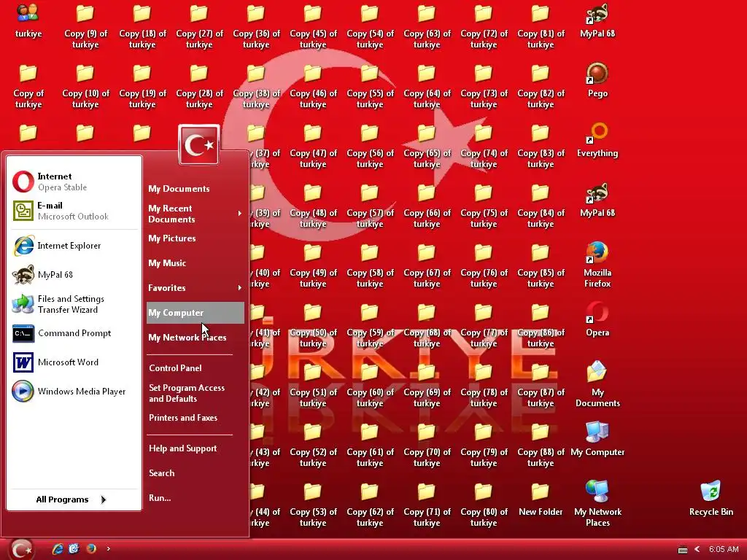This screenshot has height=560, width=747.
Task: Open Help and Support
Action: (x=196, y=448)
